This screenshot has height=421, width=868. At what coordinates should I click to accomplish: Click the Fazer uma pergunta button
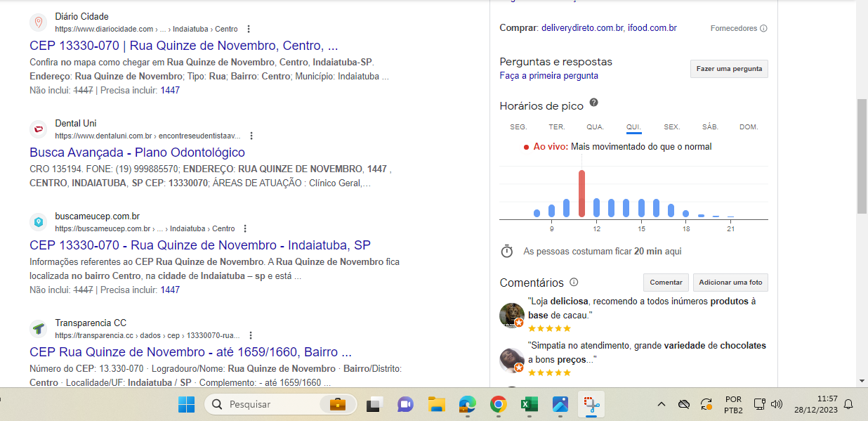[729, 69]
